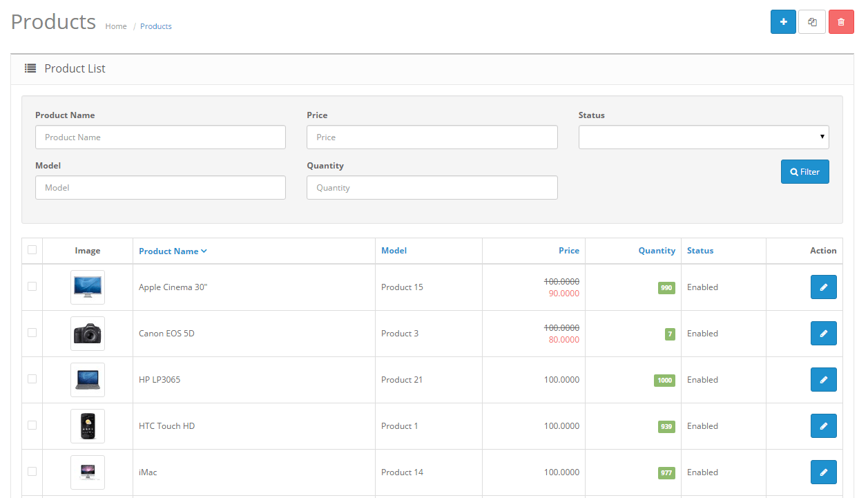This screenshot has width=868, height=498.
Task: Edit the Canon EOS 5D product via pencil icon
Action: (x=823, y=333)
